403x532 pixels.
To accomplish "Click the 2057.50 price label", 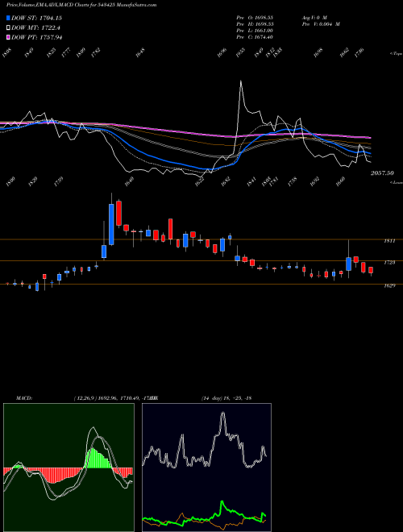I will 382,173.
